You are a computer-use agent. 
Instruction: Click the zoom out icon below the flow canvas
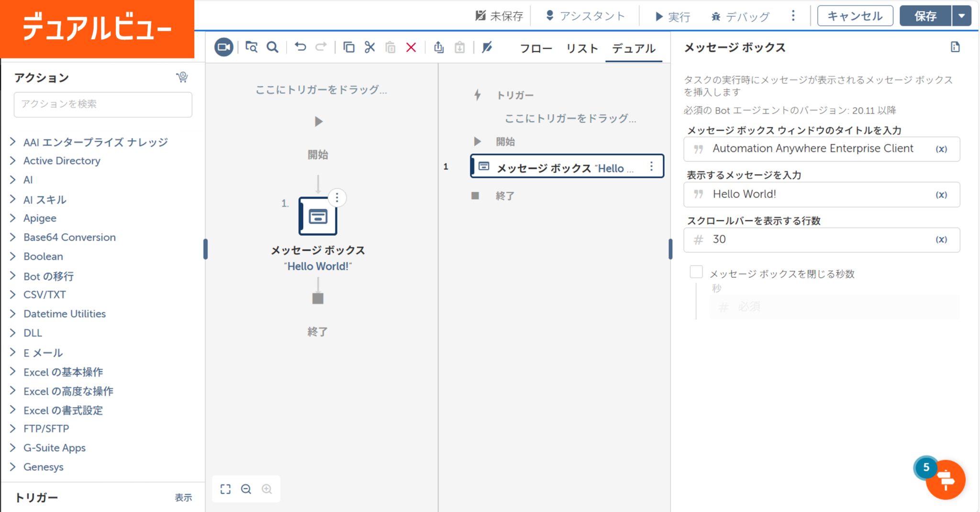[246, 489]
